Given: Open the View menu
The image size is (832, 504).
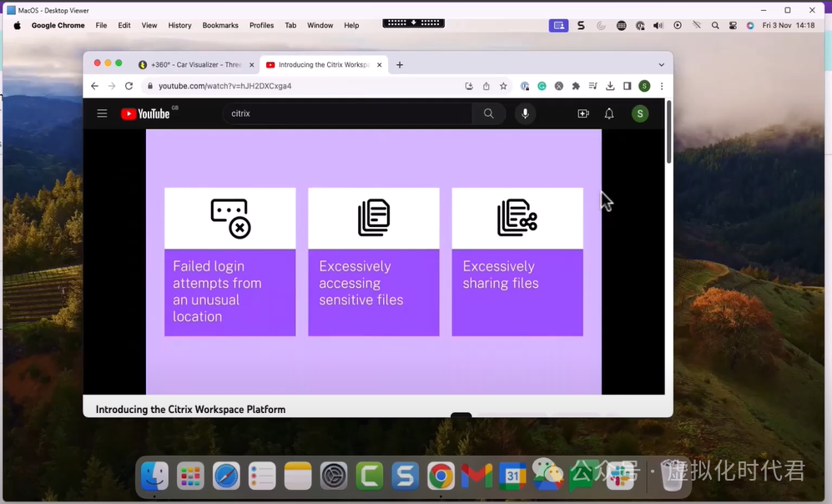Looking at the screenshot, I should pyautogui.click(x=149, y=26).
